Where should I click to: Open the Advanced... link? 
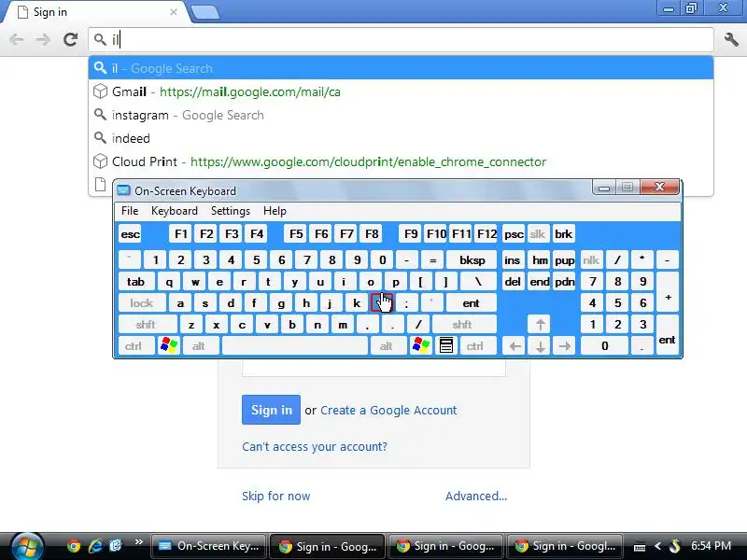476,496
